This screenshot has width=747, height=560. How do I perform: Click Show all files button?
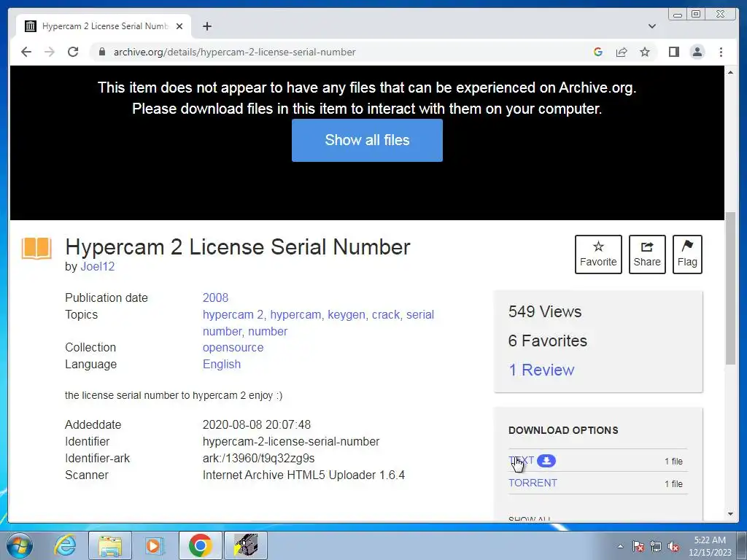[x=367, y=140]
